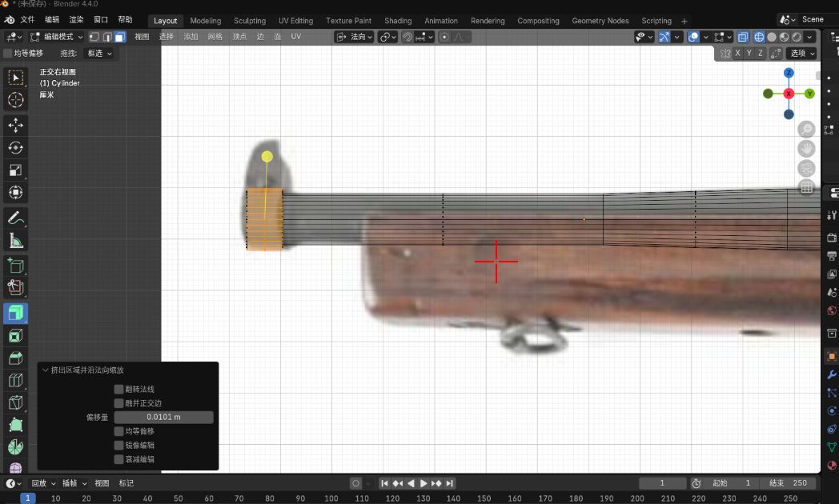Enable 镜像编辑 checkbox
The height and width of the screenshot is (504, 839).
(x=118, y=446)
